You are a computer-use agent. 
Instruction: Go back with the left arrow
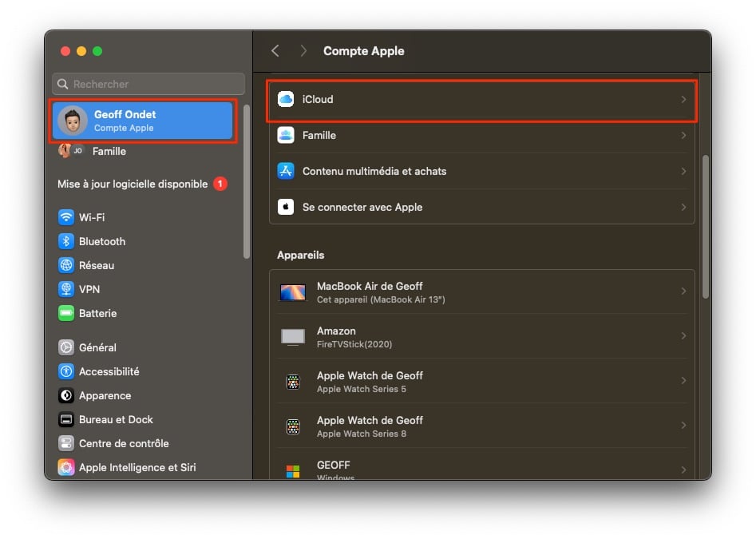click(275, 50)
